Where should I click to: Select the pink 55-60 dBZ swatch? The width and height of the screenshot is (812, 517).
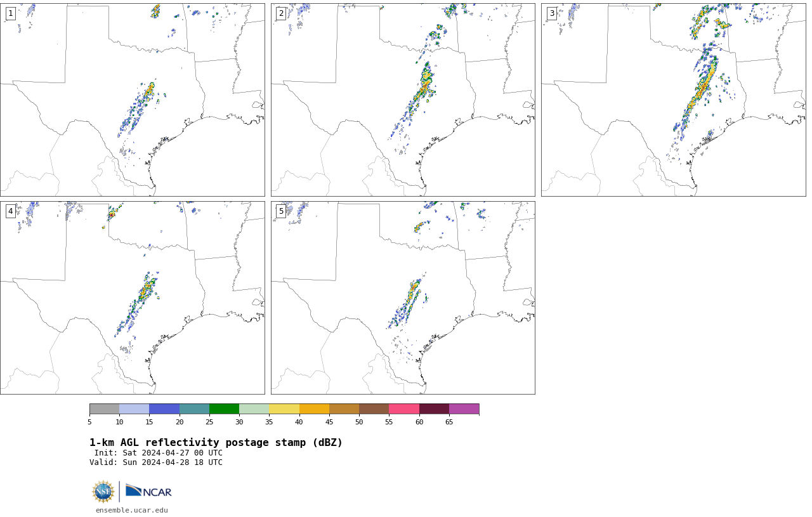tap(404, 409)
